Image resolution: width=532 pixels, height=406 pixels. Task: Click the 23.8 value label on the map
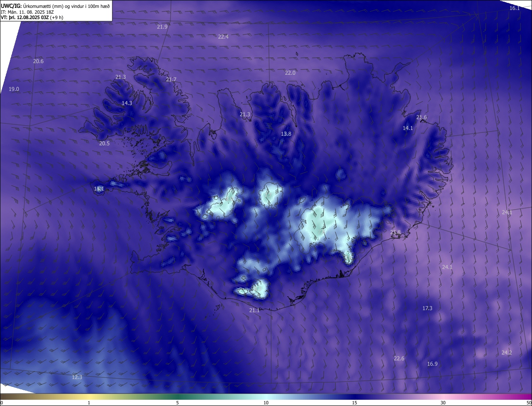pos(395,232)
